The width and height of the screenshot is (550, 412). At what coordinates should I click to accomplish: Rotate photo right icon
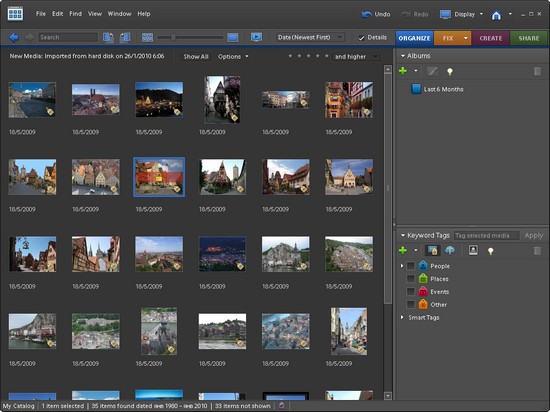point(125,37)
